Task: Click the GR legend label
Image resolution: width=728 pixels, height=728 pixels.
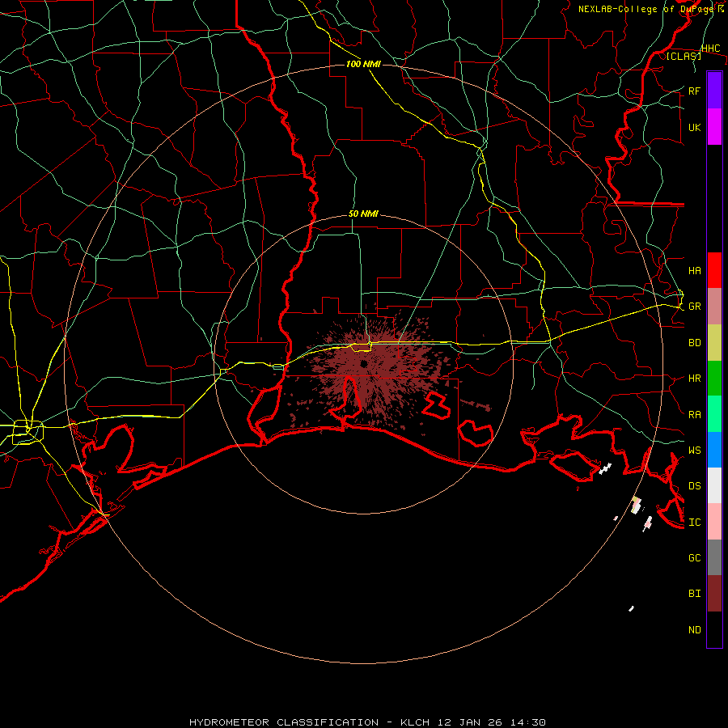Action: pos(694,307)
